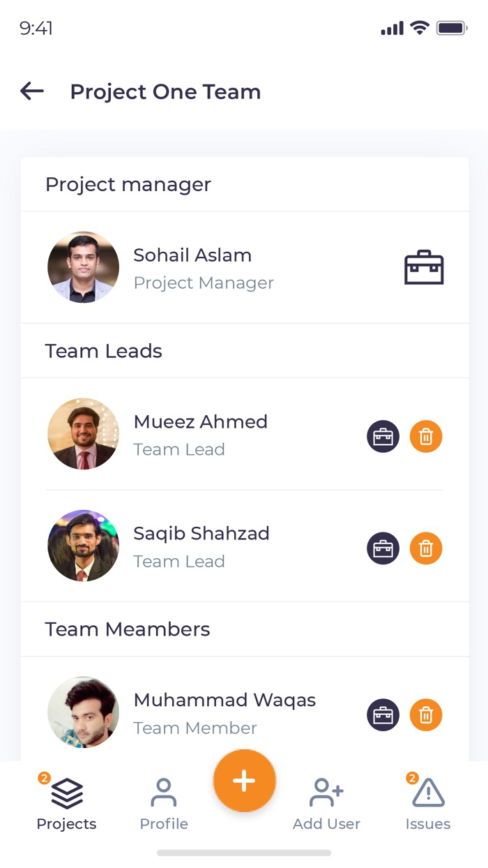The image size is (488, 868).
Task: Click the briefcase icon next to Mueez Ahmed
Action: (383, 435)
